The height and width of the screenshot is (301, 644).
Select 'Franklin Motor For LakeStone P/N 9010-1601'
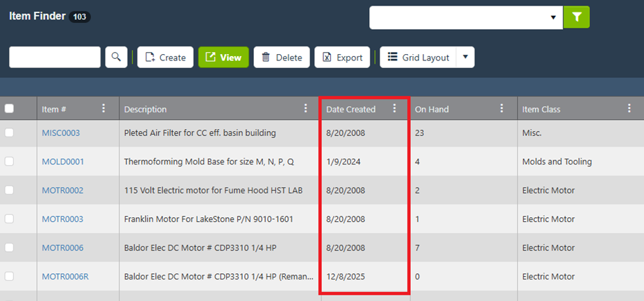click(209, 219)
